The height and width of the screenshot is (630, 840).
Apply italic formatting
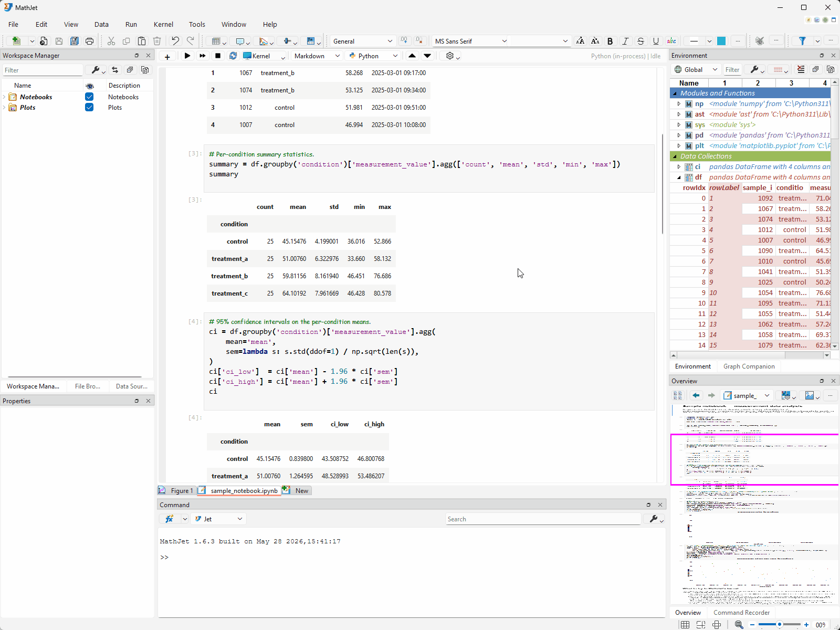click(x=625, y=41)
